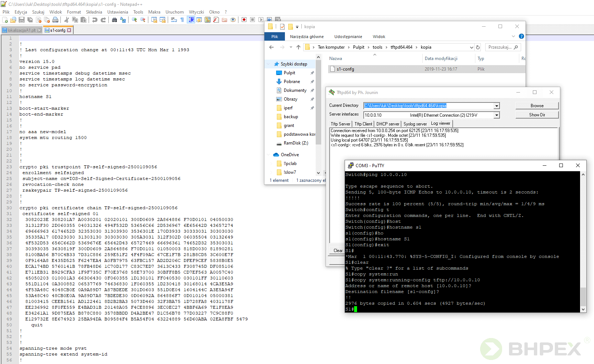Open recent locations dropdown in Explorer
Image resolution: width=594 pixels, height=364 pixels.
(x=291, y=47)
